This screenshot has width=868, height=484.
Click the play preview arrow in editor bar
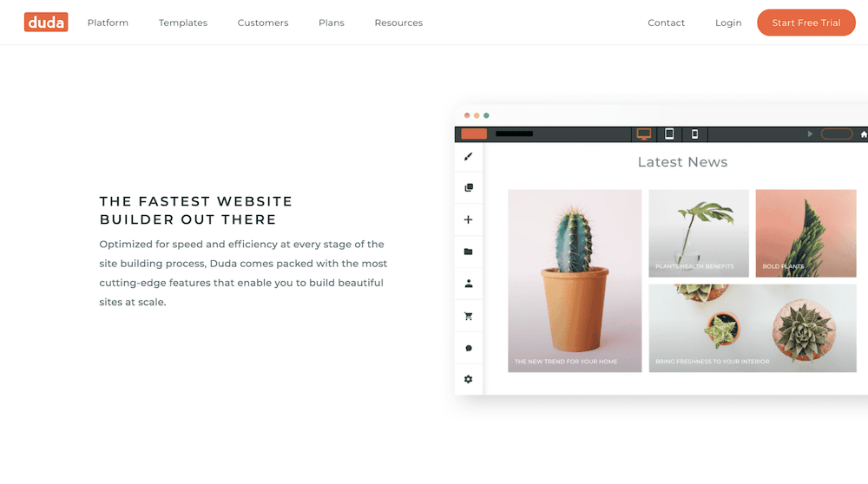click(810, 134)
